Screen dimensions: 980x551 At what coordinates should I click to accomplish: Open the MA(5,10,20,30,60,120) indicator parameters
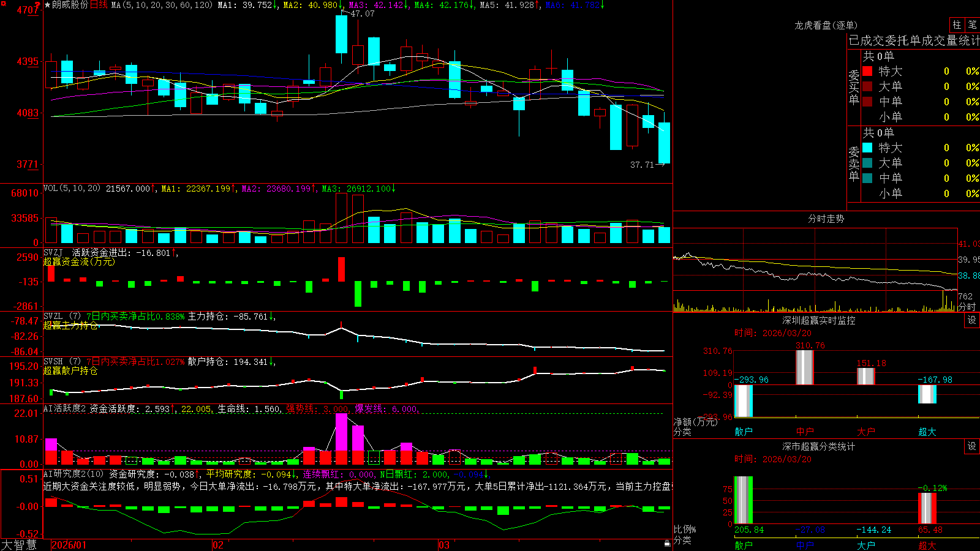point(162,5)
